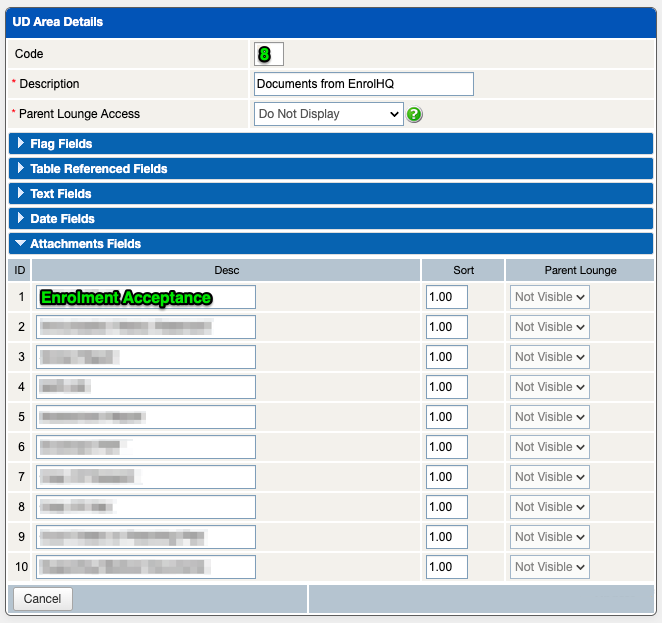This screenshot has height=623, width=662.
Task: Click the green help question mark icon
Action: (414, 114)
